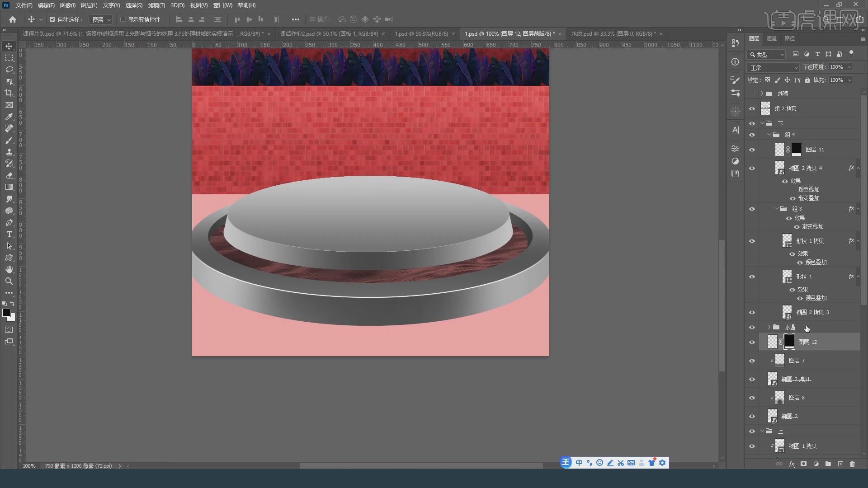Open the more options ellipsis button
This screenshot has height=488, width=868.
click(295, 19)
